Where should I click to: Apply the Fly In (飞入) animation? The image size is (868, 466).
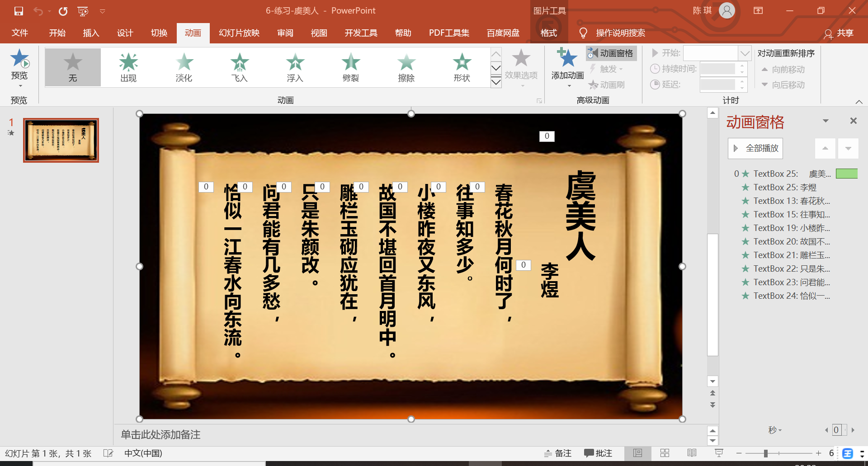[x=240, y=67]
